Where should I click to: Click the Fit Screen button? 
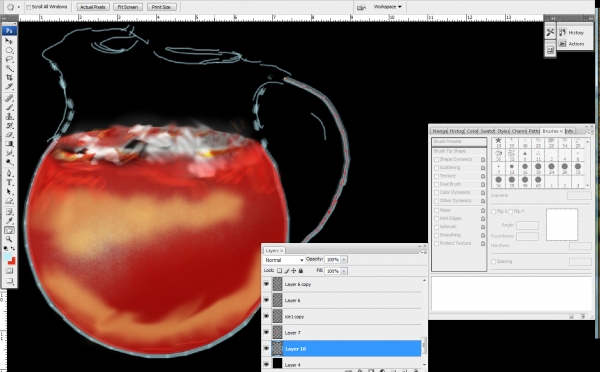[x=128, y=7]
